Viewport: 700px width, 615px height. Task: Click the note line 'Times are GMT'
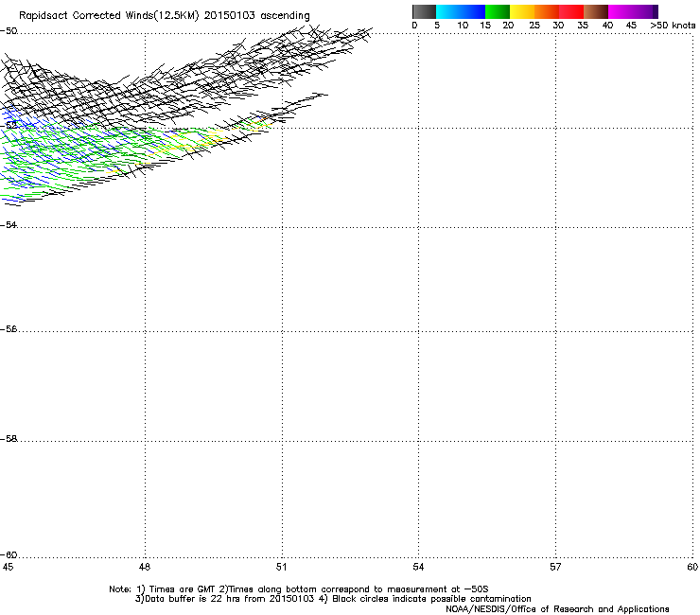coord(183,589)
